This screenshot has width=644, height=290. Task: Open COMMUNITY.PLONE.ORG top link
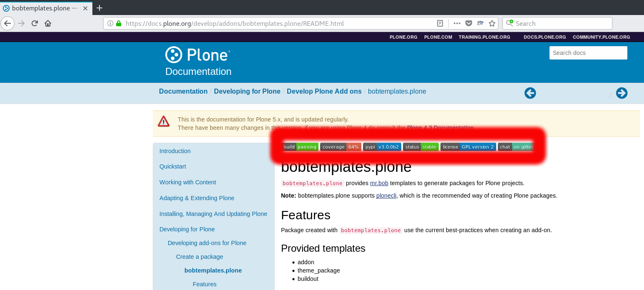[601, 37]
